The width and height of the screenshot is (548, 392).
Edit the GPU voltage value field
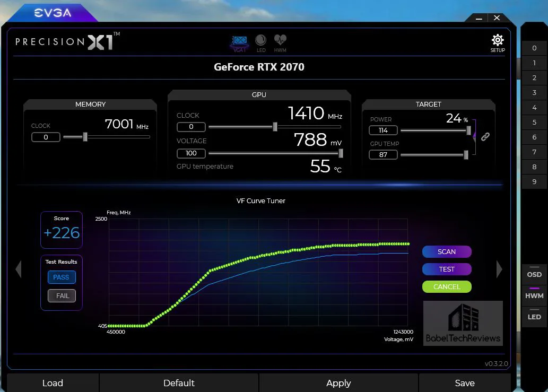click(191, 153)
